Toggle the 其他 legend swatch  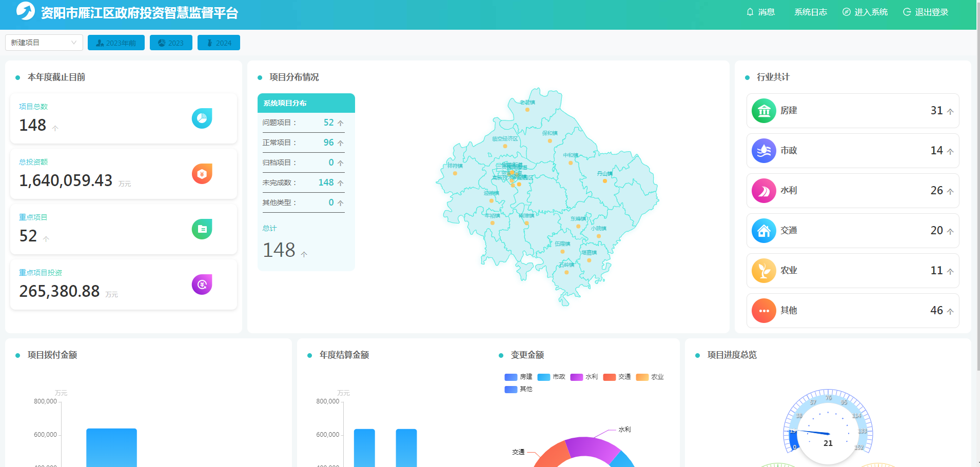coord(511,389)
